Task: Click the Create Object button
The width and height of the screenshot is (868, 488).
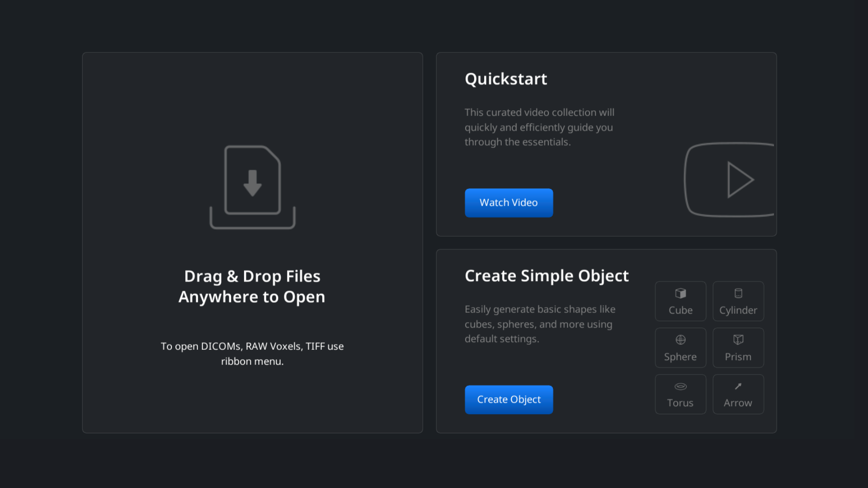Action: [509, 399]
